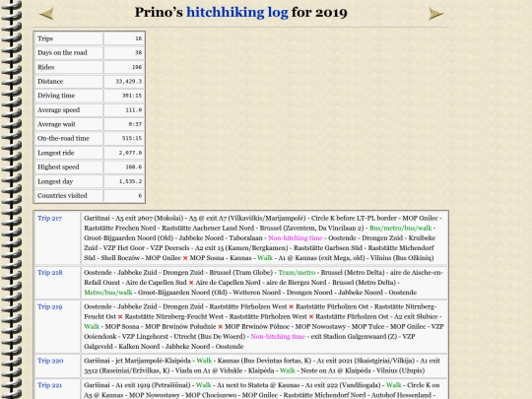Select the 'Driving time' label
The height and width of the screenshot is (399, 532).
tap(56, 96)
